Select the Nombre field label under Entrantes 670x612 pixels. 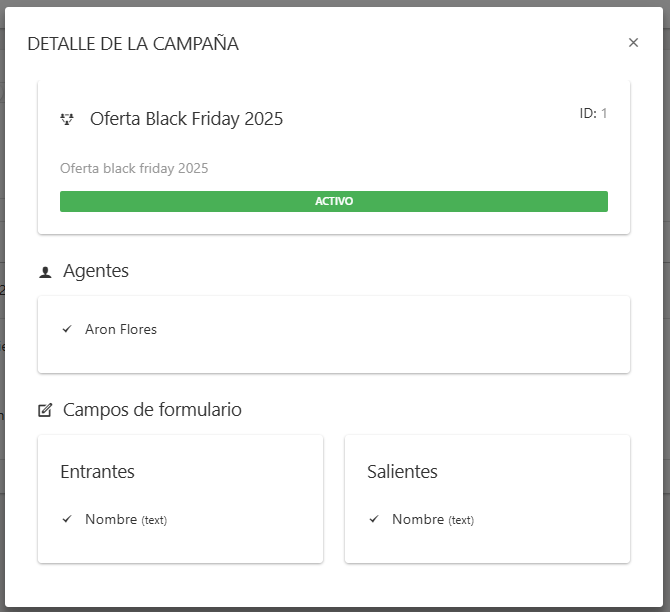110,519
